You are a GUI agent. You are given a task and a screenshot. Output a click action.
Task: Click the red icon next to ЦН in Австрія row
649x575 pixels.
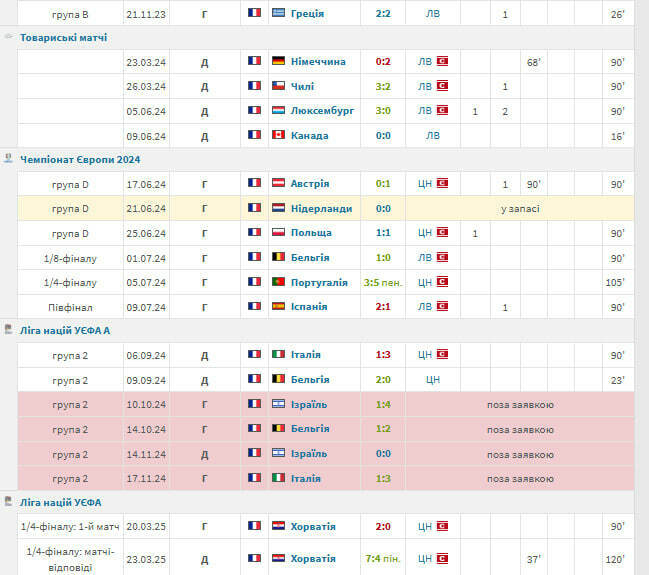[441, 184]
